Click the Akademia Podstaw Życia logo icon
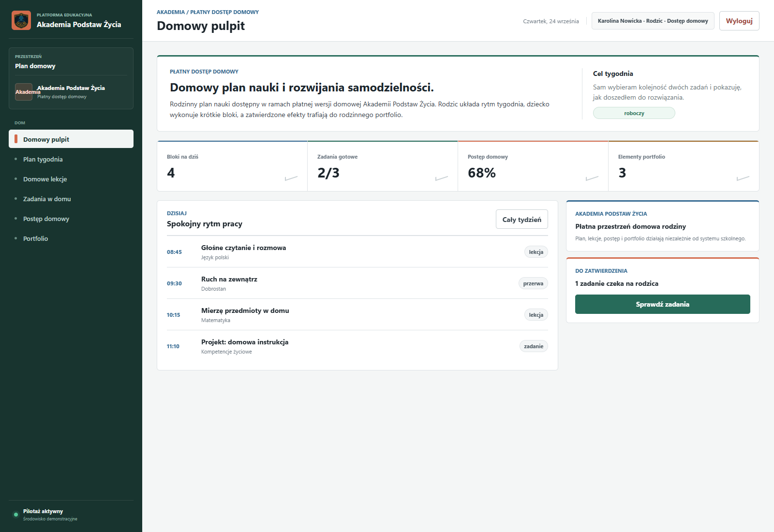This screenshot has width=774, height=532. click(x=21, y=20)
